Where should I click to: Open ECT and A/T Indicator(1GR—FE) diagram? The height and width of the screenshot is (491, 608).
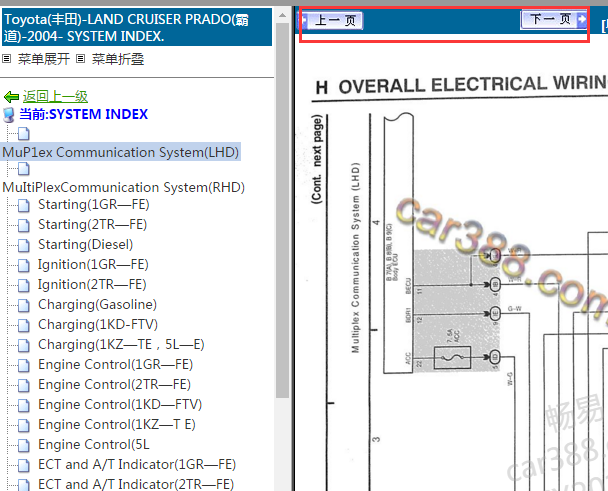pyautogui.click(x=137, y=465)
